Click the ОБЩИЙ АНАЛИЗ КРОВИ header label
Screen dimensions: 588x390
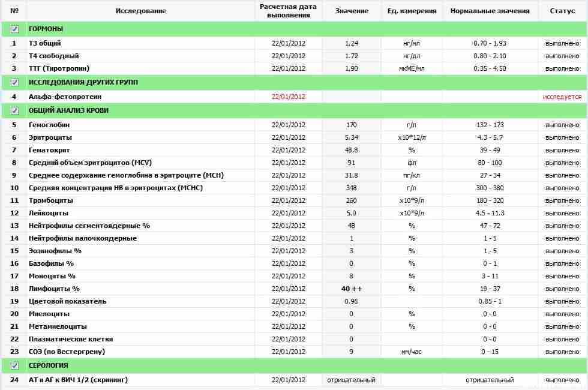(x=68, y=110)
